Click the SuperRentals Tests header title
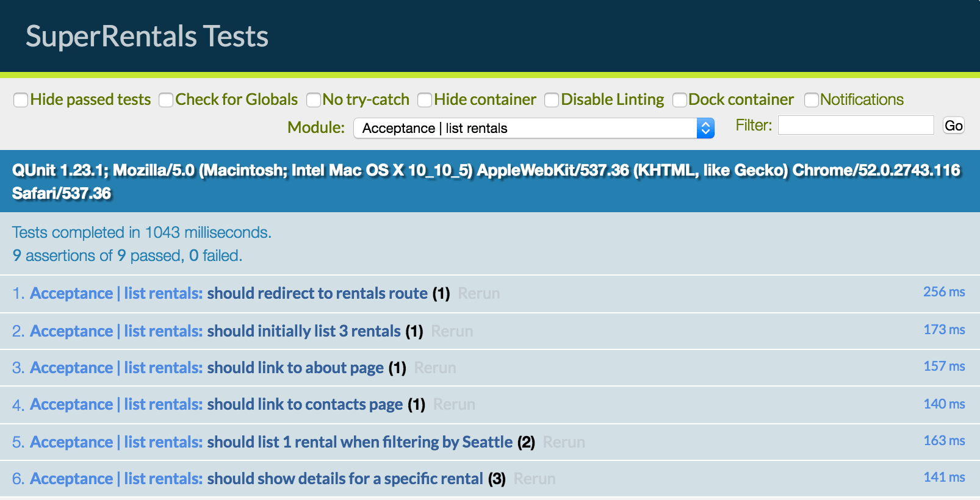The height and width of the screenshot is (500, 980). pos(147,37)
